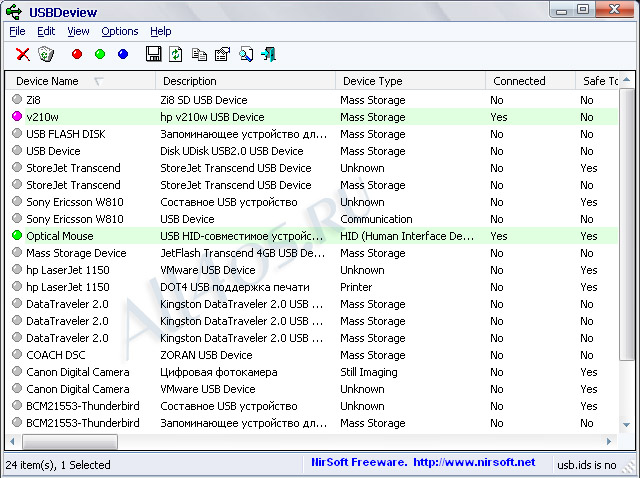
Task: Click the refresh list toolbar icon
Action: coord(176,54)
